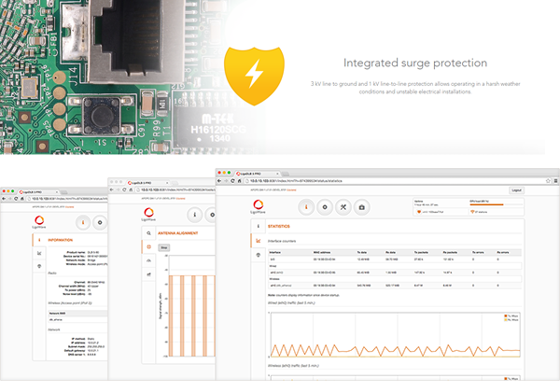
Task: Bookmark star icon in Statistics browser window
Action: tap(548, 181)
